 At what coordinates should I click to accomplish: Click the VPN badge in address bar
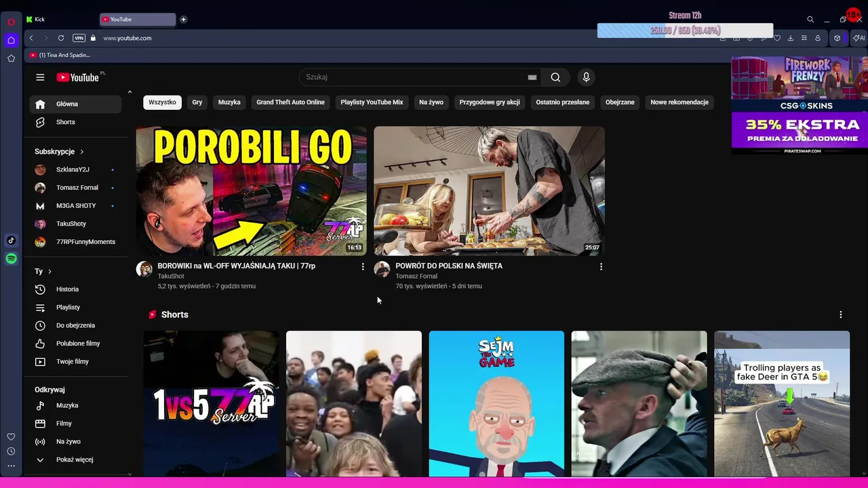coord(79,38)
